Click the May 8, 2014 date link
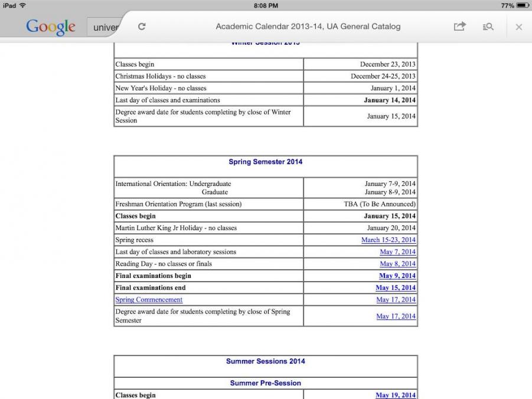Viewport: 532px width, 399px height. [397, 264]
